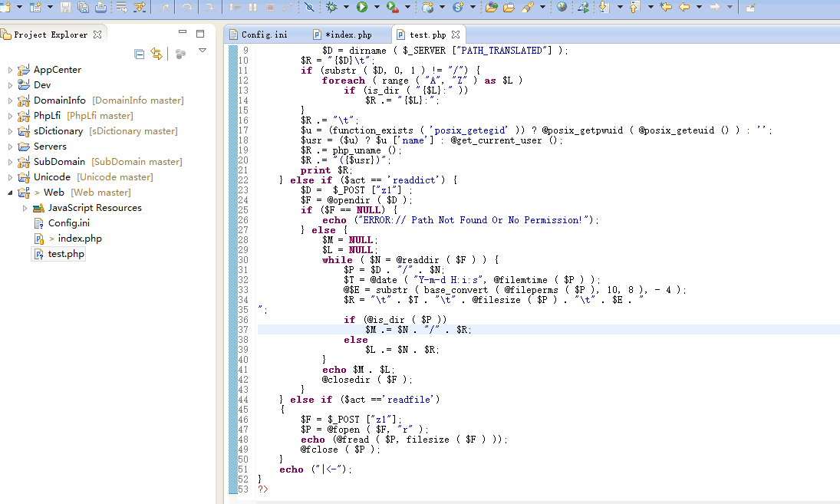Toggle Link with Editor in Project Explorer
Screen dimensions: 840x504
[156, 54]
